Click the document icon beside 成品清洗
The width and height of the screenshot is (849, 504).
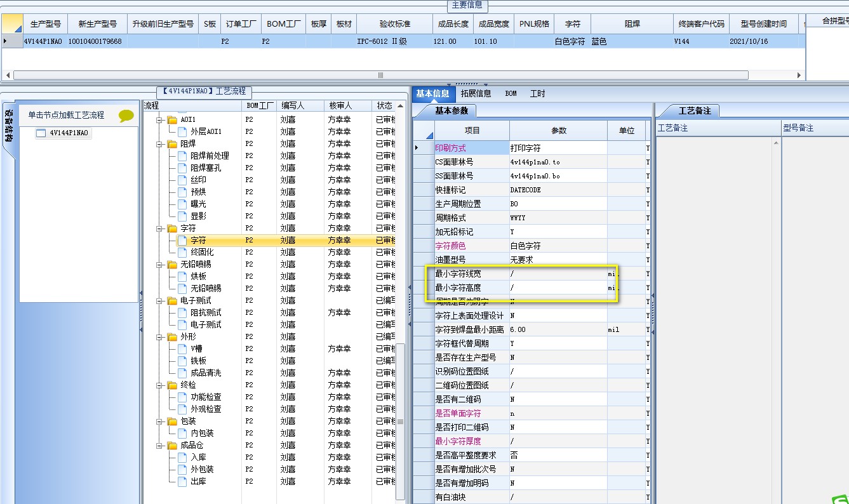(183, 373)
